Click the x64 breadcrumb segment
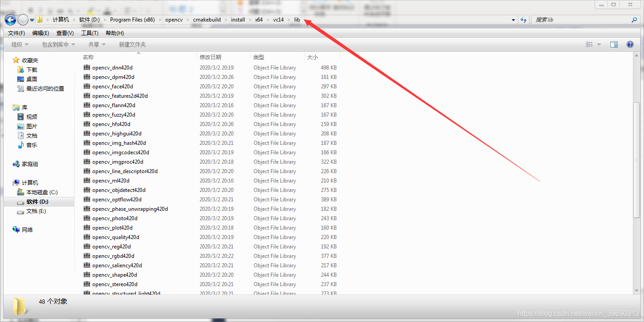 [259, 20]
